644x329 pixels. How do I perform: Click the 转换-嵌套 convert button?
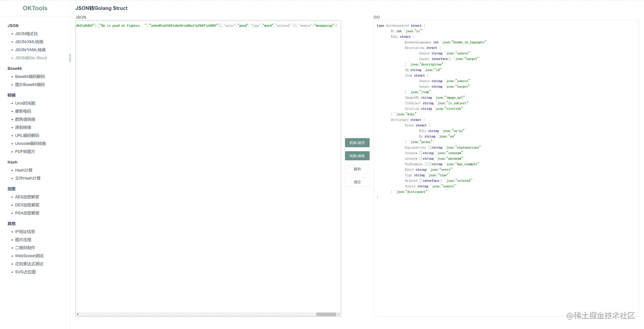coord(357,156)
